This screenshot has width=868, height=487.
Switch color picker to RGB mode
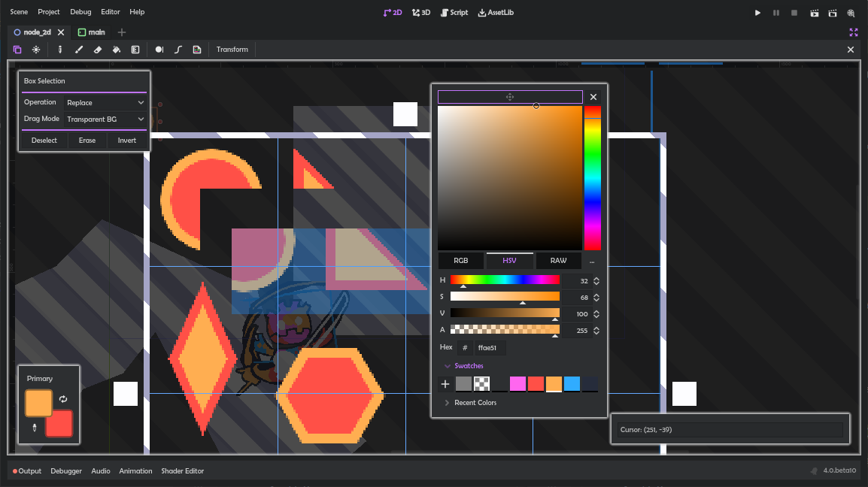coord(460,261)
